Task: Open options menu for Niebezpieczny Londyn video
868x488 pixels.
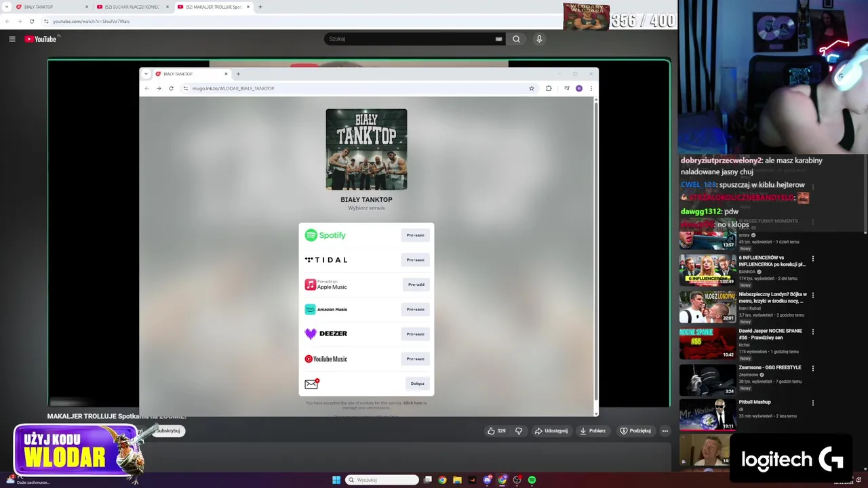Action: coord(813,295)
